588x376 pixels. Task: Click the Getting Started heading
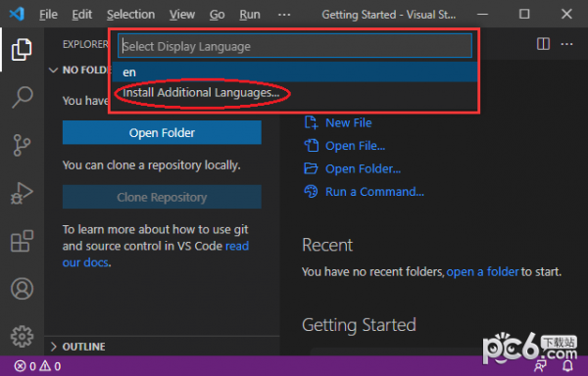[x=359, y=325]
